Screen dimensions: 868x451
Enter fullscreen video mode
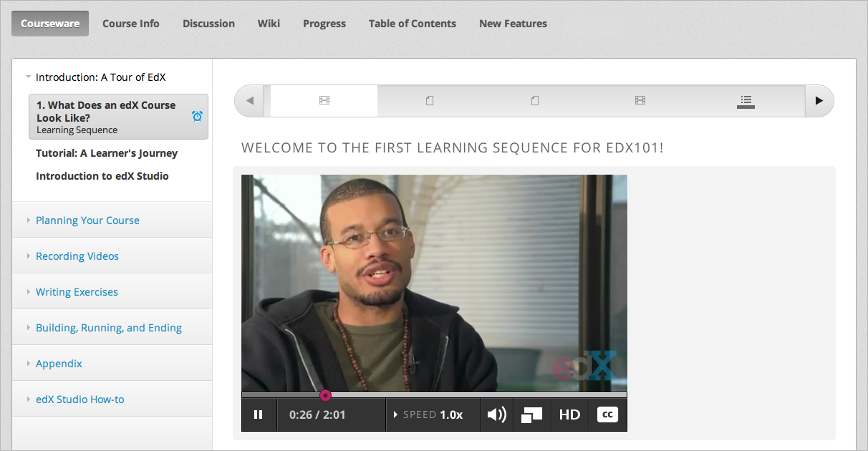532,414
